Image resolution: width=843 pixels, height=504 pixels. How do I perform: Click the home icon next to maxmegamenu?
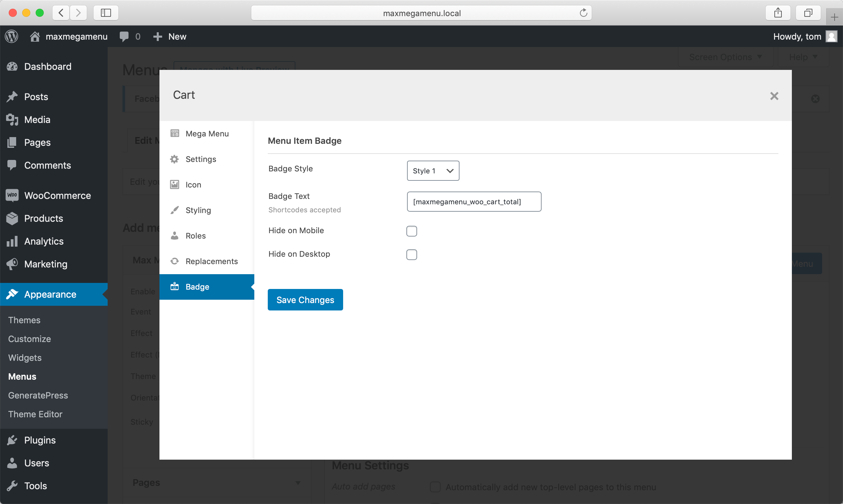click(35, 36)
